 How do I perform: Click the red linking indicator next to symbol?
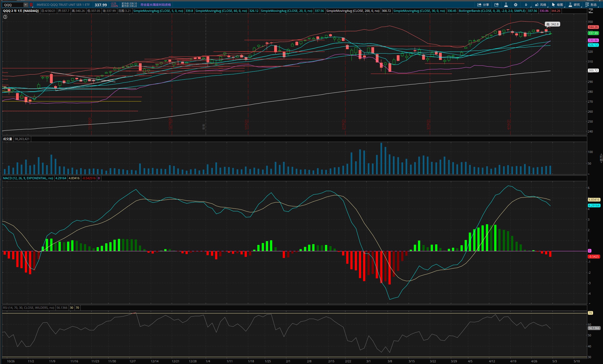[x=31, y=5]
